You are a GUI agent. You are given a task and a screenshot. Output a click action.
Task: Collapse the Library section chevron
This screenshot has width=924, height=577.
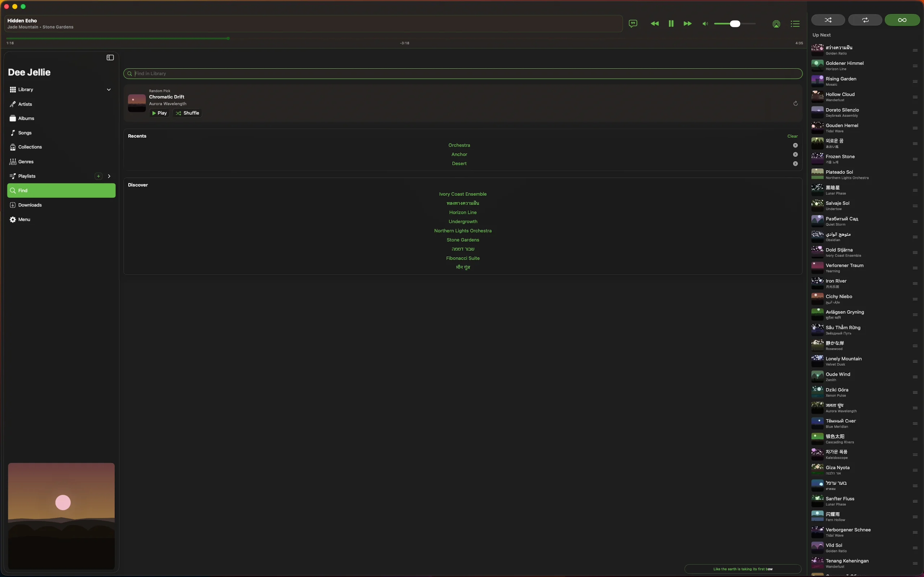pos(109,90)
